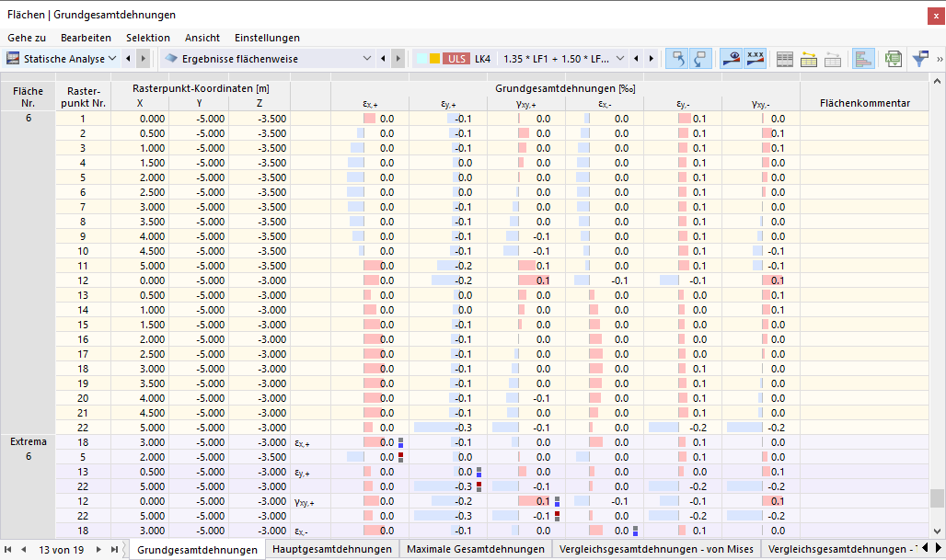Select Fläche Nr. 6 cell

tap(28, 118)
